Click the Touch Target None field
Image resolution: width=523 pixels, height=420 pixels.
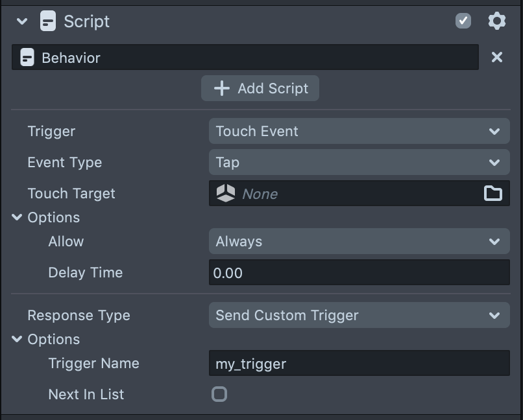pos(357,193)
